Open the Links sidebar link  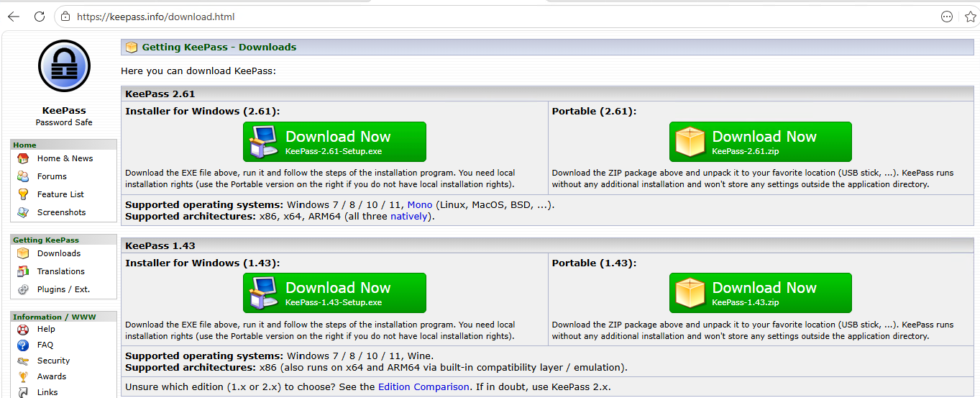click(x=47, y=392)
